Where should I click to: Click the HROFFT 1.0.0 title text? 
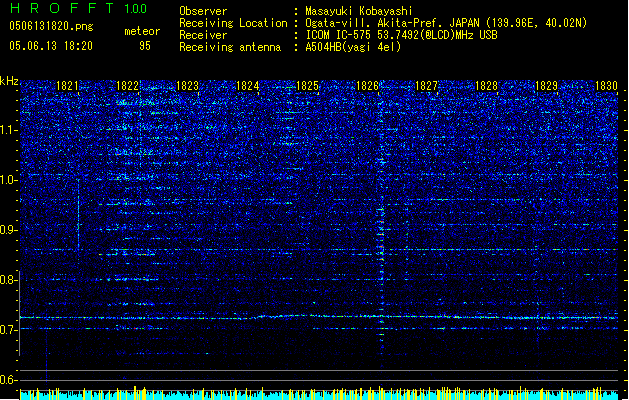click(x=78, y=8)
